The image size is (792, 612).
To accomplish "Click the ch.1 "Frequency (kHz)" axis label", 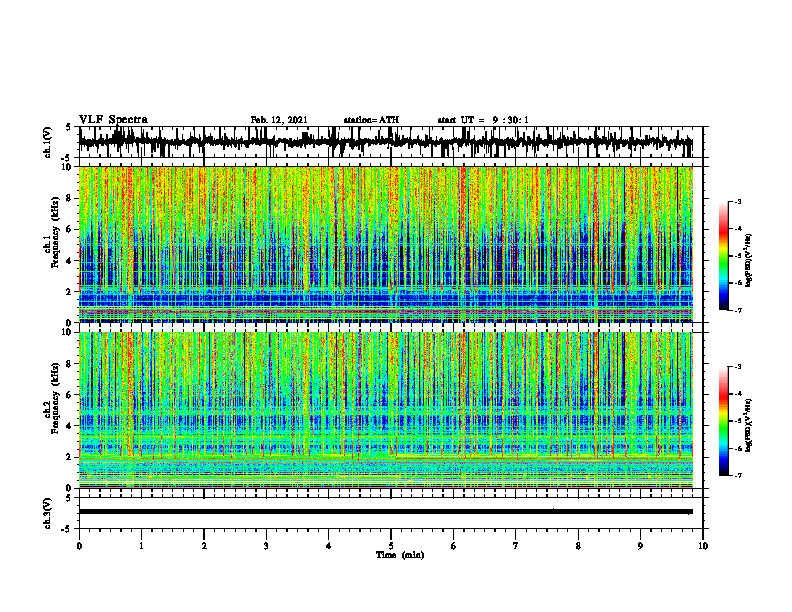I will pos(56,231).
